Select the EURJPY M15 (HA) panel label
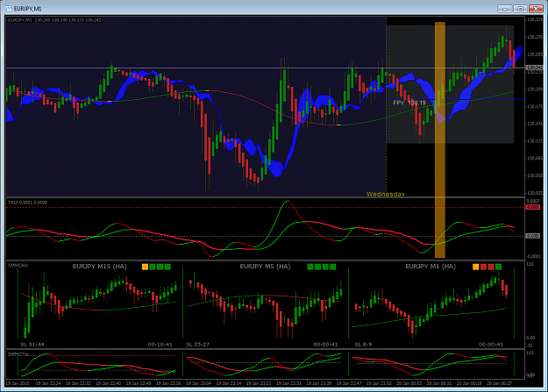Screen dimensions: 548x392 [100, 267]
